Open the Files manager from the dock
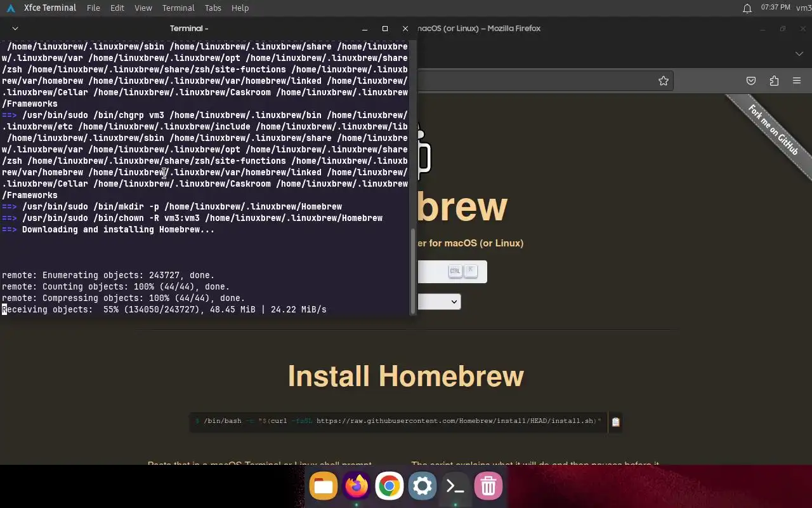 click(x=324, y=486)
